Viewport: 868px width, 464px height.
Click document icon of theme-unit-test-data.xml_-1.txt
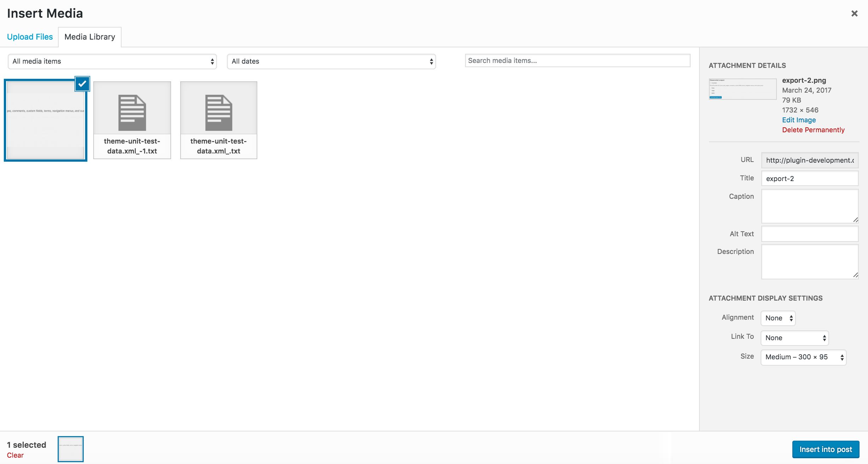(132, 112)
